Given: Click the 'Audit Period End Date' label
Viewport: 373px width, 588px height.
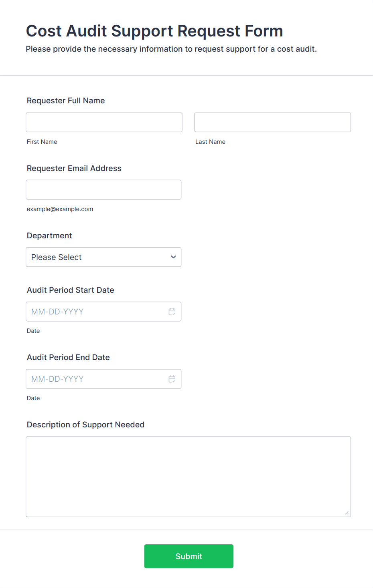Looking at the screenshot, I should point(68,357).
